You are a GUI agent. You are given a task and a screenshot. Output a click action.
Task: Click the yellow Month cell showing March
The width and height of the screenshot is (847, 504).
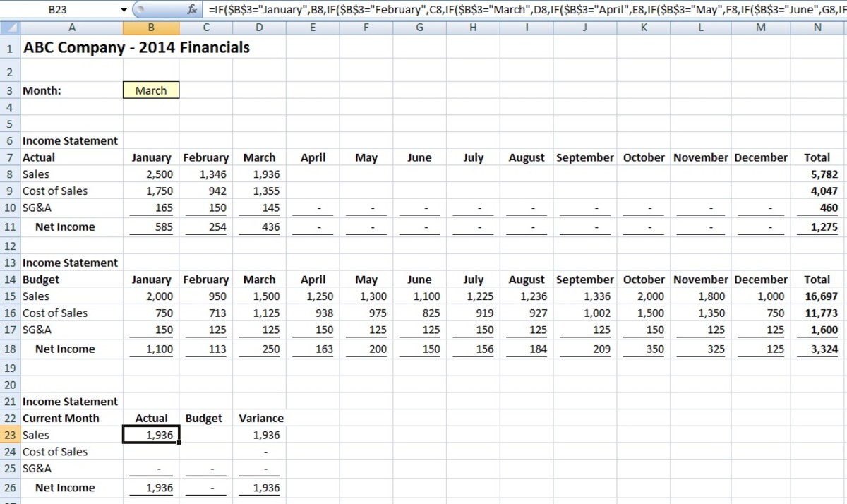[151, 90]
